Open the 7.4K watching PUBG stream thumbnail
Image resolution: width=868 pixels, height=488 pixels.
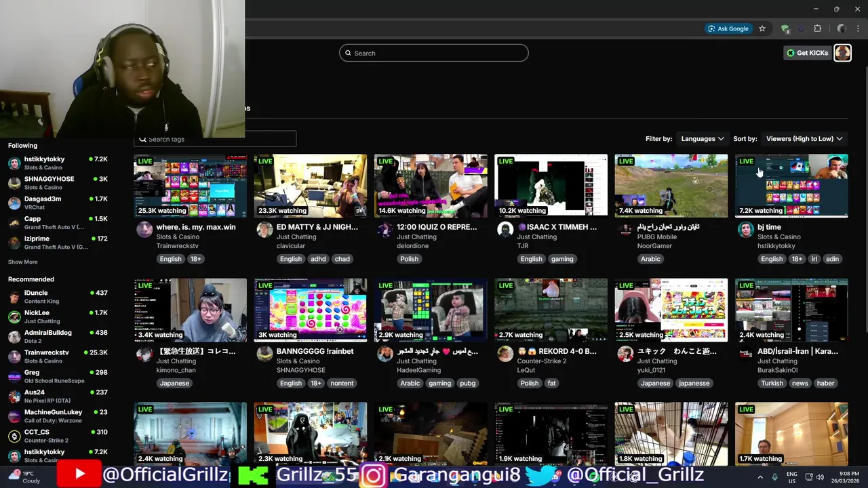[671, 186]
